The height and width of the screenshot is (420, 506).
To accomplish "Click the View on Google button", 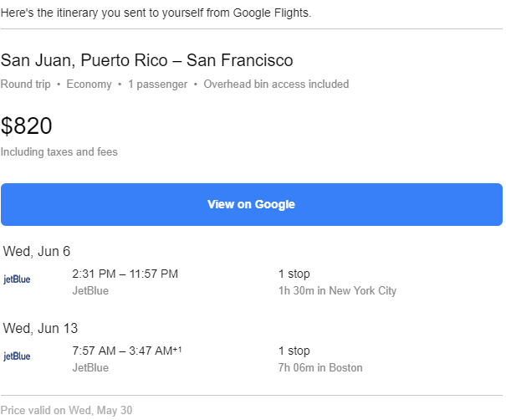I will click(x=251, y=205).
